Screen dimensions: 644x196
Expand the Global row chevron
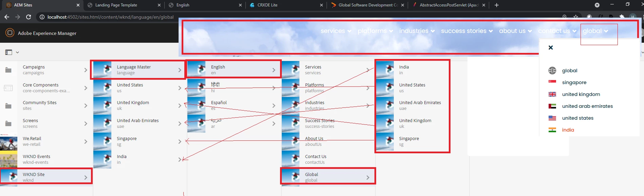click(x=368, y=177)
